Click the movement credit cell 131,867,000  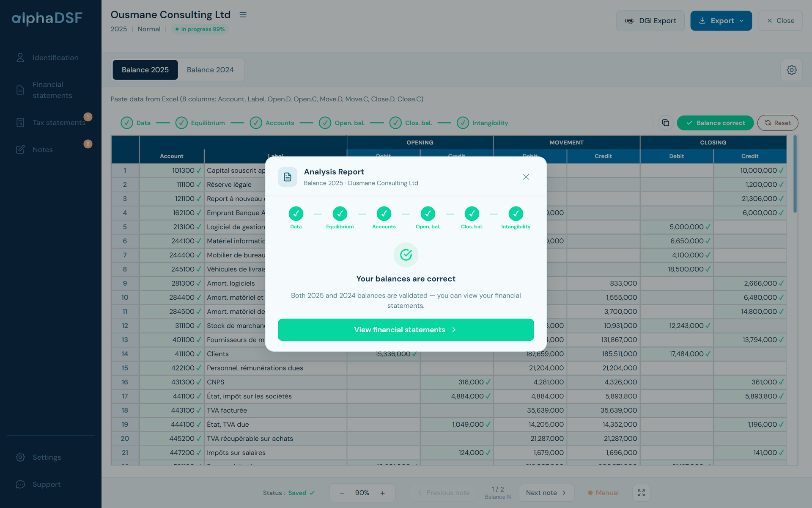tap(603, 340)
